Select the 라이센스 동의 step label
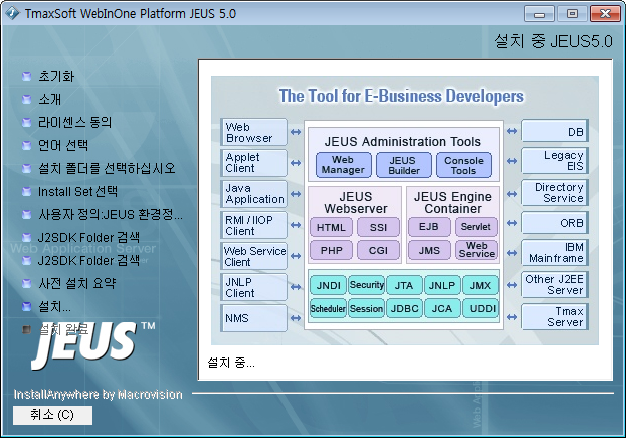This screenshot has width=626, height=438. click(75, 122)
